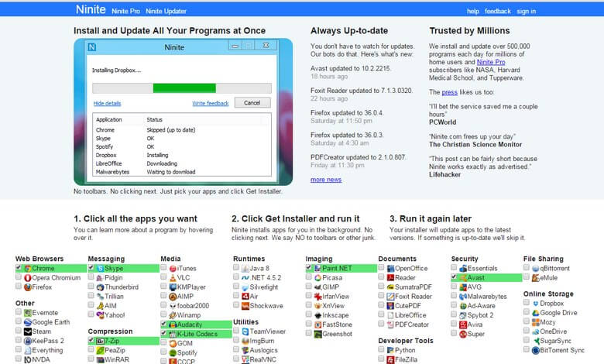
Task: Check the Firefox checkbox
Action: pyautogui.click(x=19, y=287)
